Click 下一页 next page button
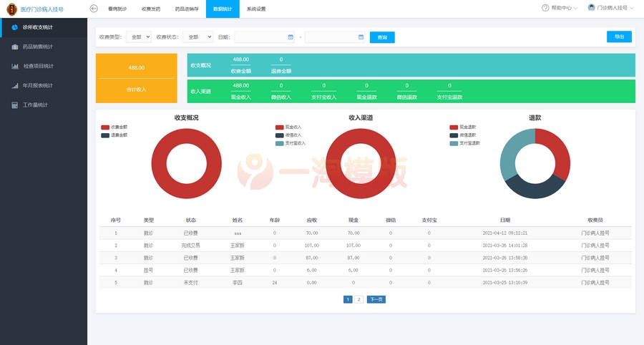 376,299
